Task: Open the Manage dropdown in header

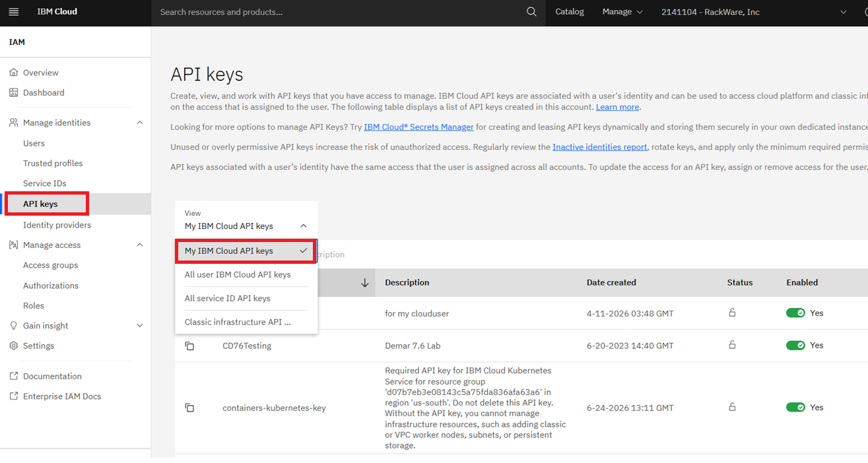Action: (x=622, y=12)
